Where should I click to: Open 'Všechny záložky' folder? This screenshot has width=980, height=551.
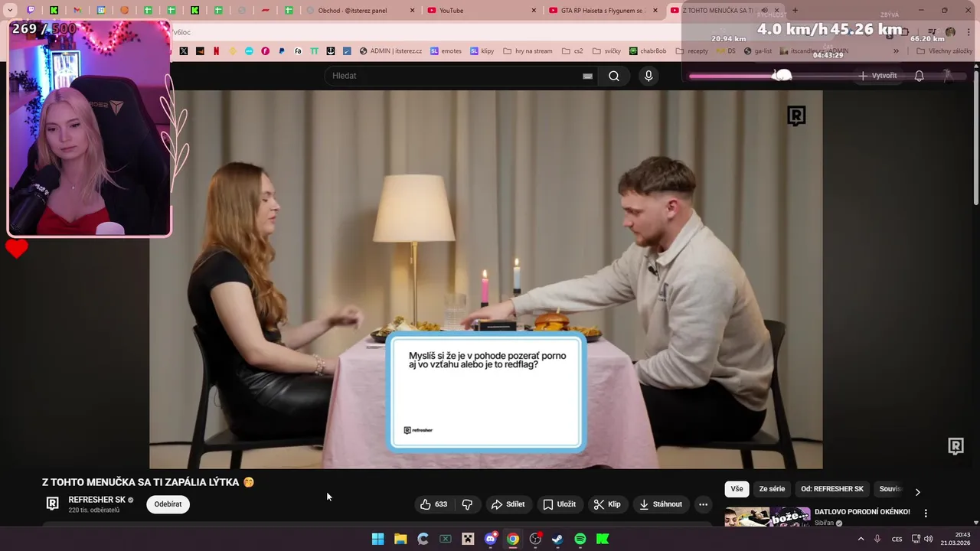943,51
